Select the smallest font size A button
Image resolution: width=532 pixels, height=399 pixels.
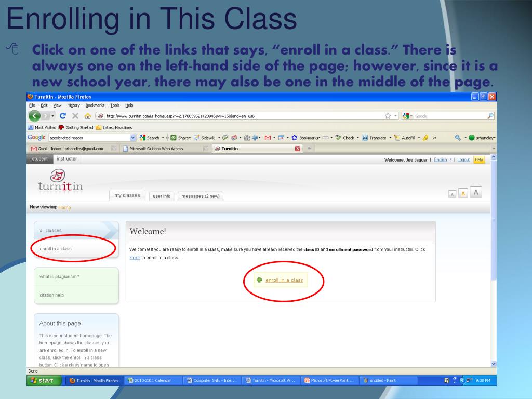click(452, 194)
